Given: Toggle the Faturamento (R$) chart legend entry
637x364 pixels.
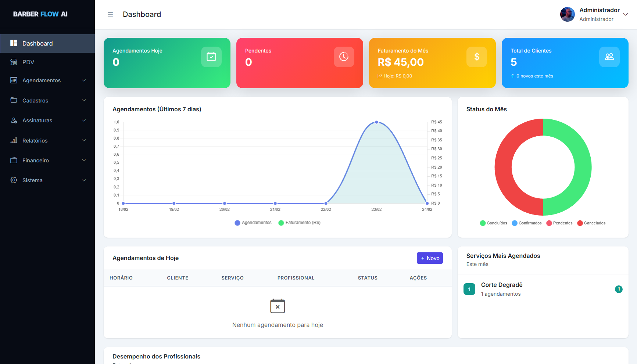Looking at the screenshot, I should [299, 223].
